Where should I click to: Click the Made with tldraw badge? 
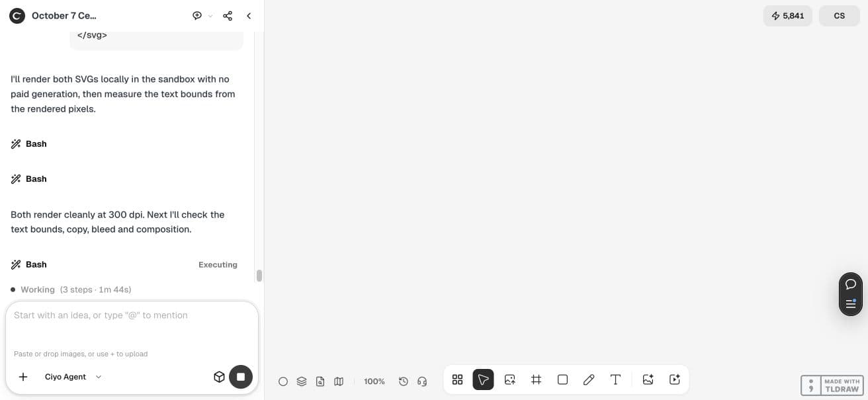pyautogui.click(x=832, y=385)
